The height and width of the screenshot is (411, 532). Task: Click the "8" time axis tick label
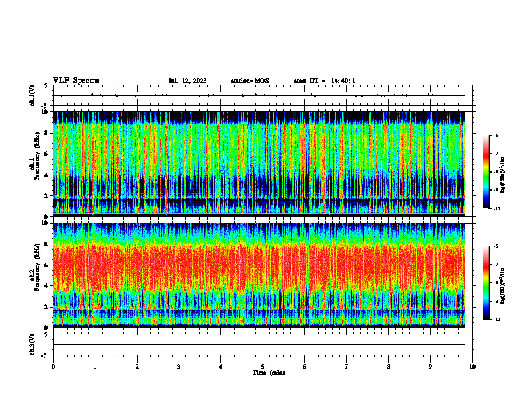point(388,367)
